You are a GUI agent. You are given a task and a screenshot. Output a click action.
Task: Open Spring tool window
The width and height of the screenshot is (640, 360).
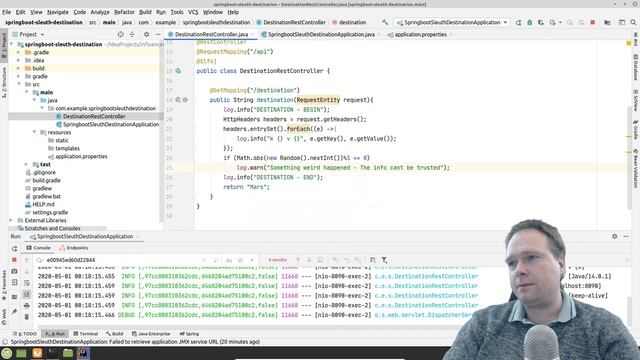pos(189,333)
